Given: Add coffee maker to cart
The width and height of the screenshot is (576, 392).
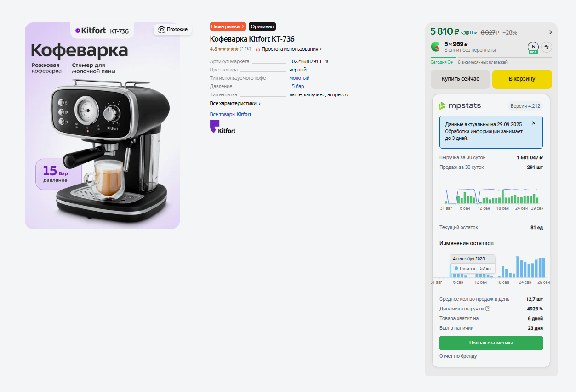Looking at the screenshot, I should [522, 79].
